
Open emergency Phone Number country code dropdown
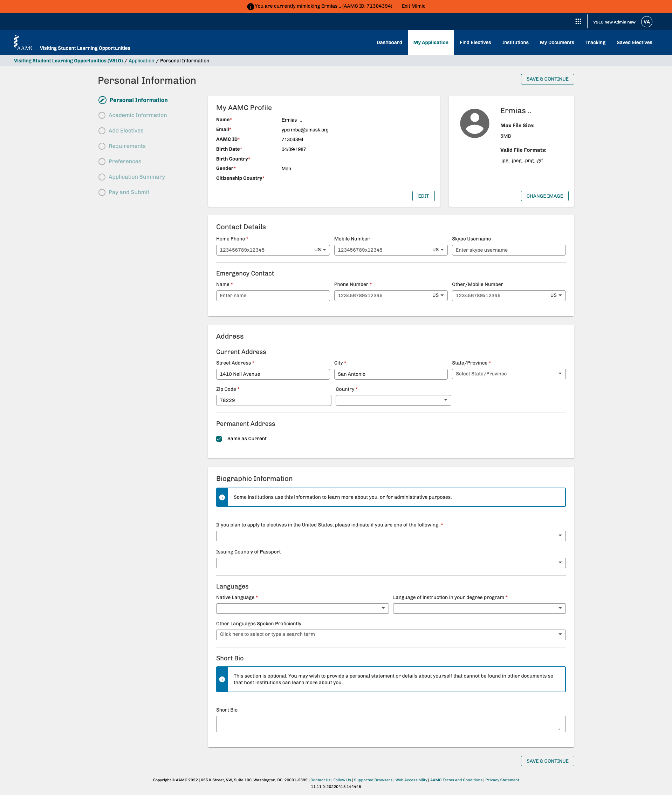tap(438, 296)
